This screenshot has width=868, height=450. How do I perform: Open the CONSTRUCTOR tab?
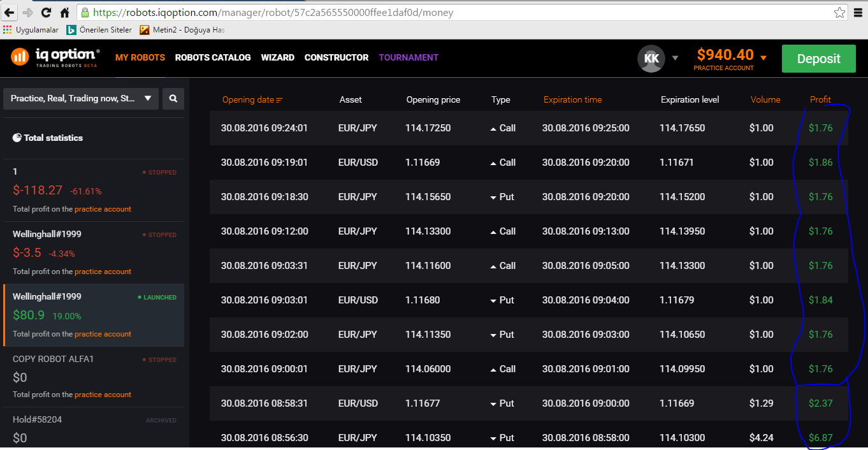(336, 57)
